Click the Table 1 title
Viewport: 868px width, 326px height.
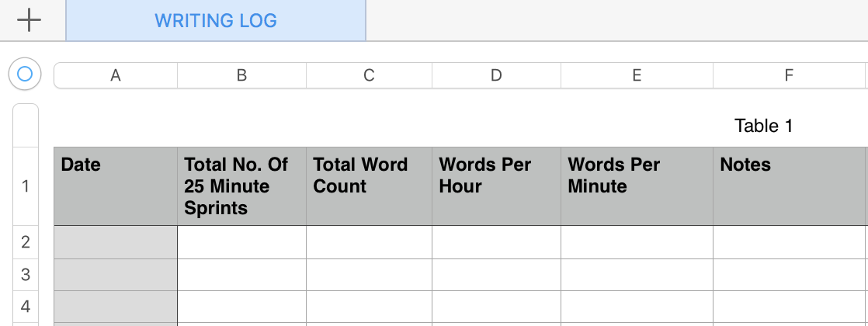(x=763, y=126)
